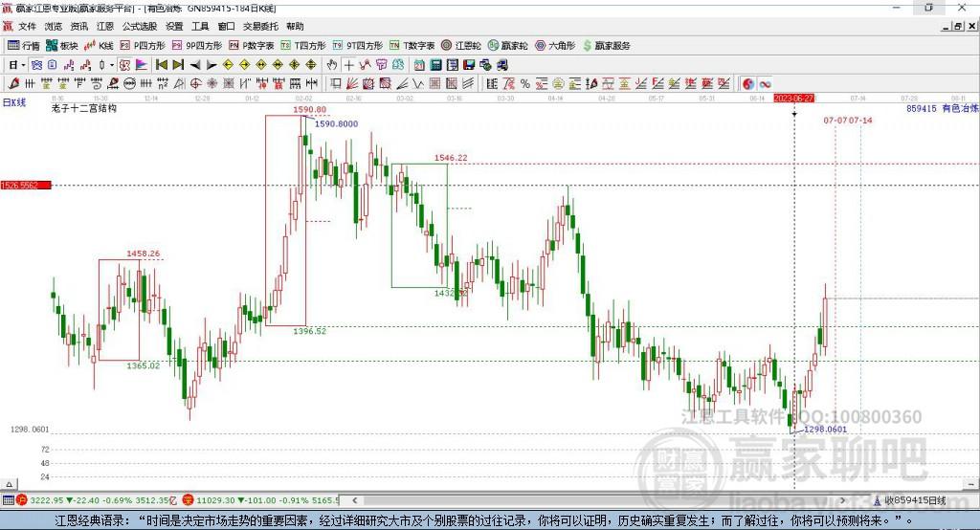
Task: Open the 六角形 hexagon chart
Action: (x=554, y=45)
